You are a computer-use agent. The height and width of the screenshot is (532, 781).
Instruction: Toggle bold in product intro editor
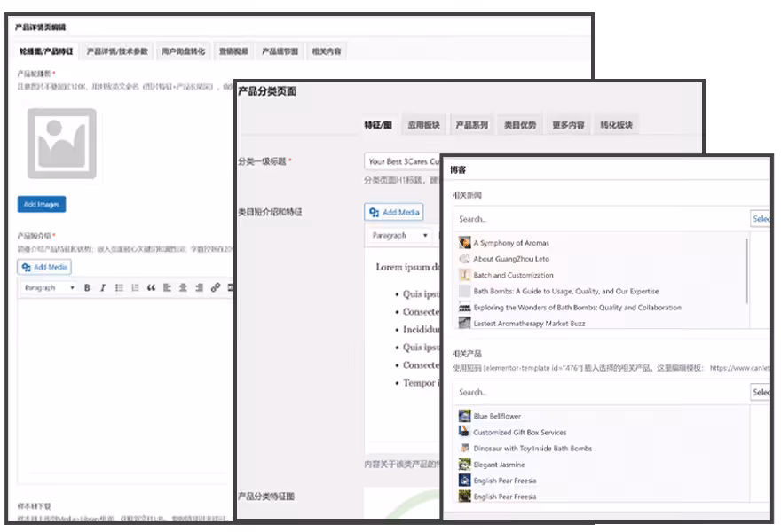click(87, 287)
